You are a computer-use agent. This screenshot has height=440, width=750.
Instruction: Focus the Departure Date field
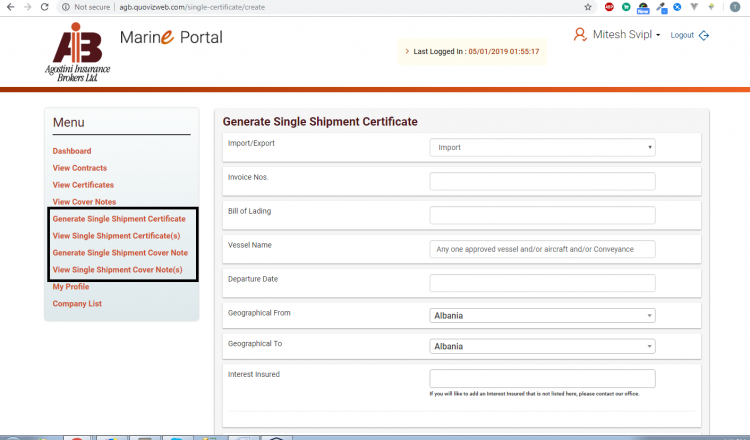(542, 283)
